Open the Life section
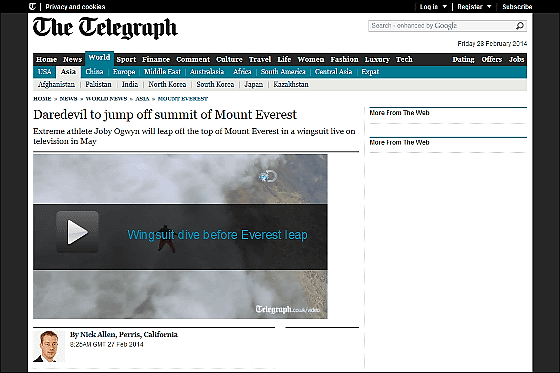Screen dimensions: 560x373 click(x=284, y=59)
